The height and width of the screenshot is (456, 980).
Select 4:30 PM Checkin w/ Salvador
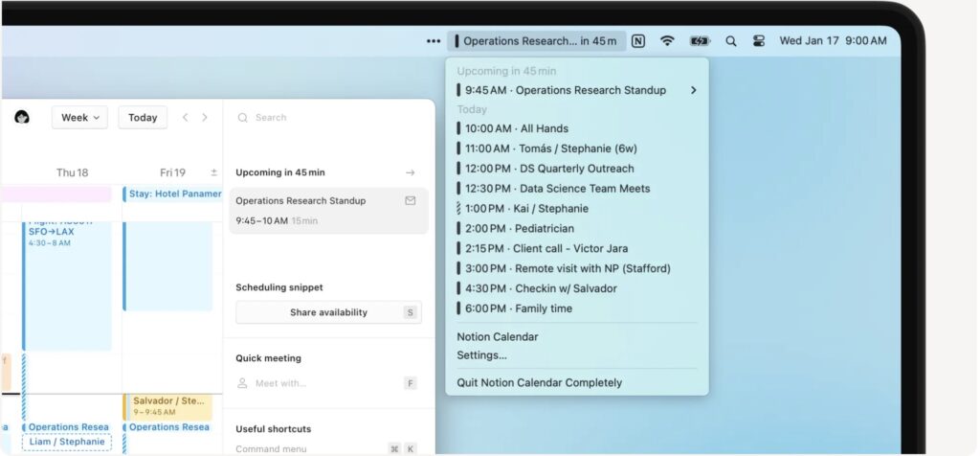pos(577,288)
